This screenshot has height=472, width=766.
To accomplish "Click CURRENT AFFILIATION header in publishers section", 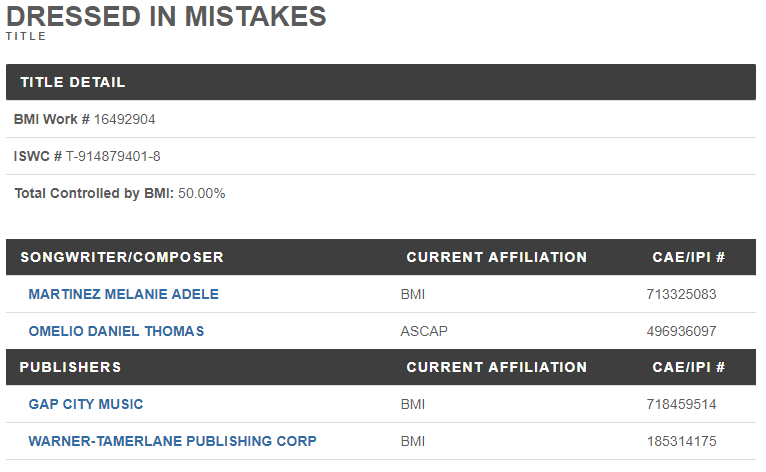I will pos(496,367).
